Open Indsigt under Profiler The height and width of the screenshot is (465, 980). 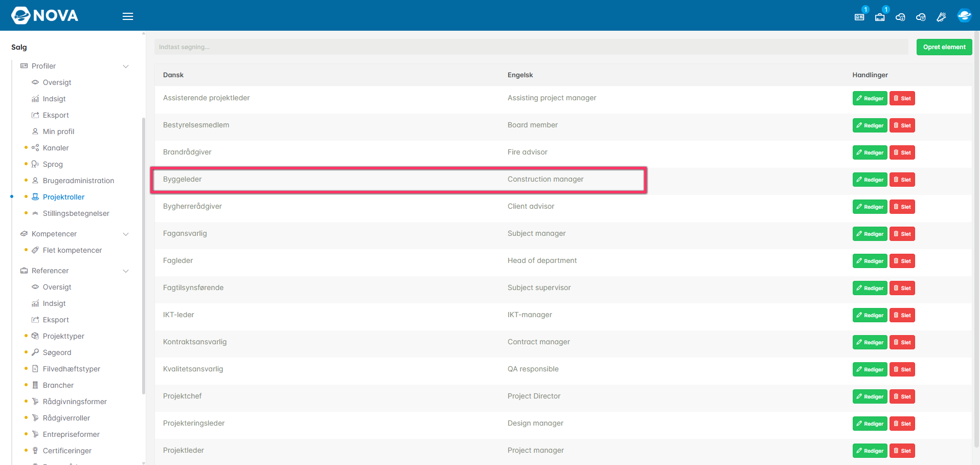(54, 99)
